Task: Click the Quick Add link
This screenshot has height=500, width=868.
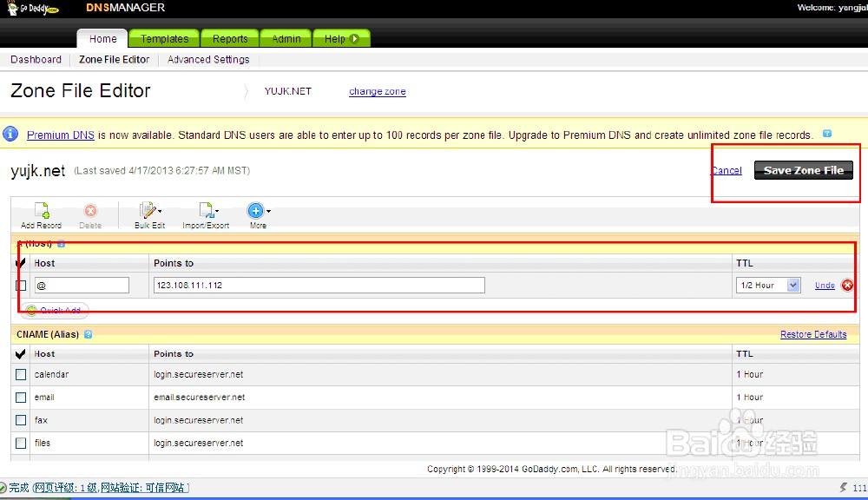Action: tap(61, 311)
